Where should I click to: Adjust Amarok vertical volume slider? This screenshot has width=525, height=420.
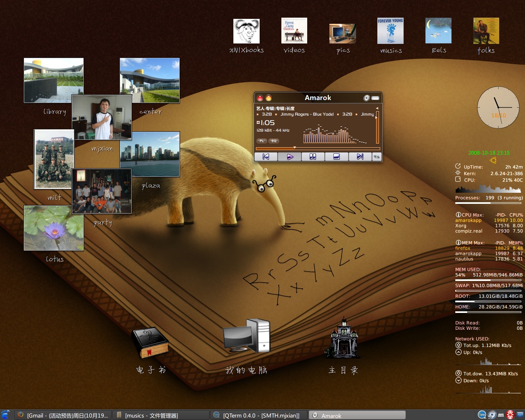tap(377, 127)
